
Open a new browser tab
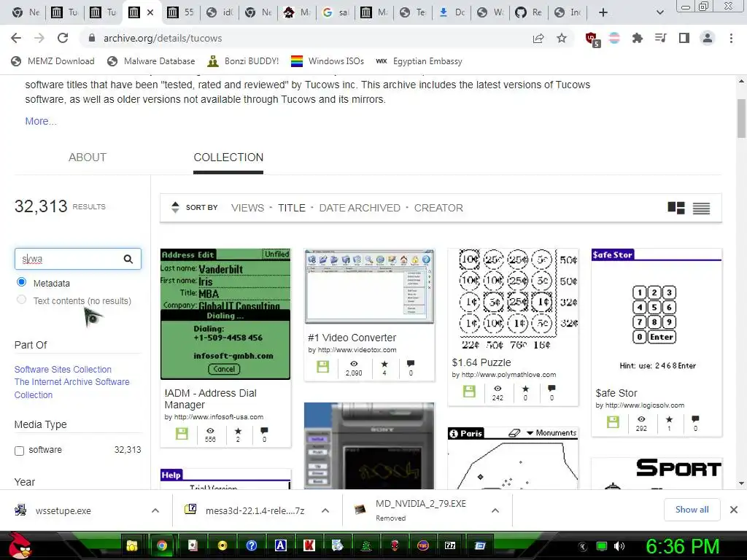[603, 12]
